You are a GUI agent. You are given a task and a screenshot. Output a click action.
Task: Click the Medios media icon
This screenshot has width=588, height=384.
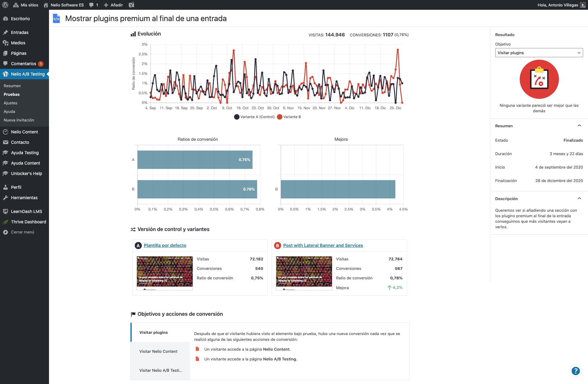pyautogui.click(x=6, y=43)
